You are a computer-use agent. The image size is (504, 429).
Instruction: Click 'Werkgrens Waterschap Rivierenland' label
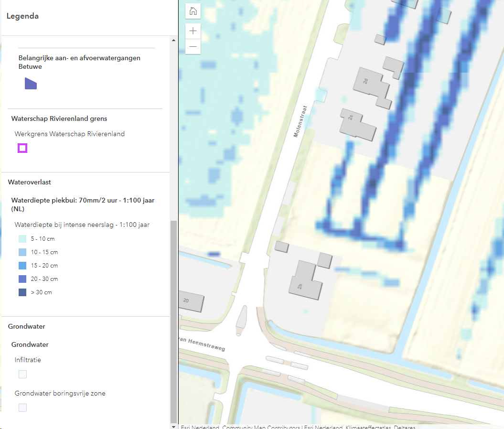(x=69, y=134)
